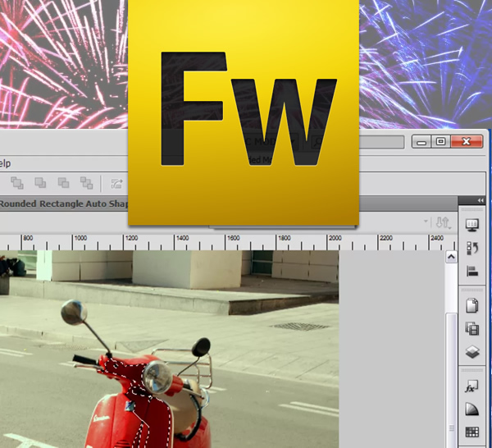This screenshot has width=492, height=448.
Task: Expand the collapsed panel dock with double-arrow
Action: point(482,201)
